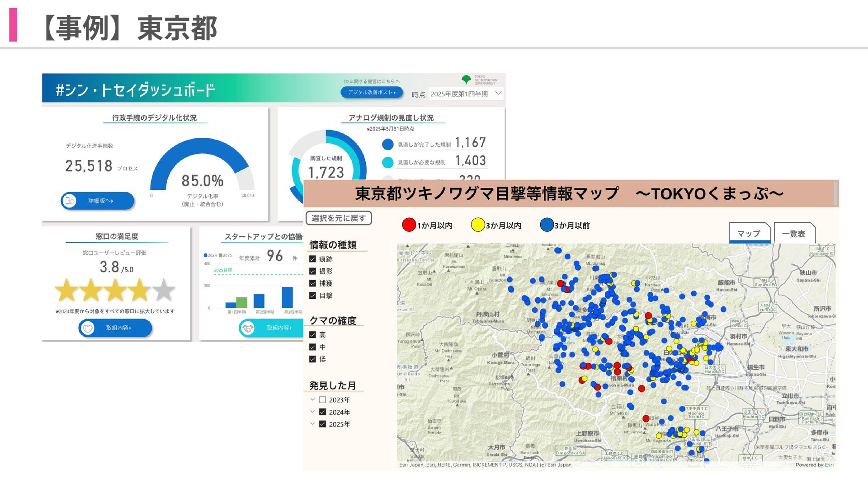The width and height of the screenshot is (868, 488).
Task: Open the デジタル改善ポスト link button
Action: coord(371,92)
